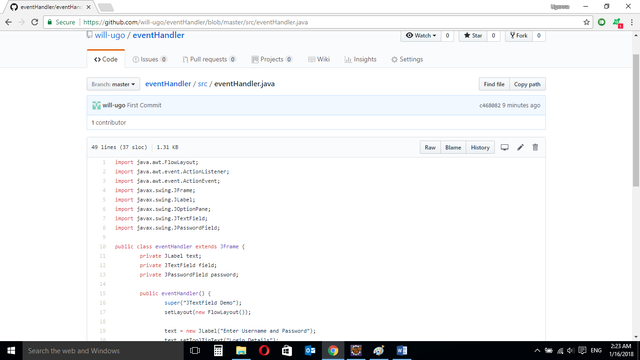Click line number 10 in the code
Image resolution: width=640 pixels, height=360 pixels.
click(102, 247)
